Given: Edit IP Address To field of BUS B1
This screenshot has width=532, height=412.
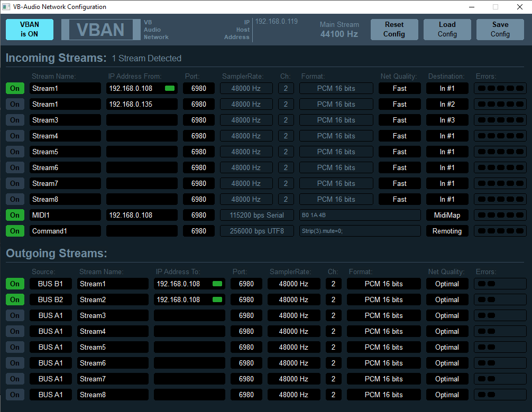Looking at the screenshot, I should click(189, 284).
